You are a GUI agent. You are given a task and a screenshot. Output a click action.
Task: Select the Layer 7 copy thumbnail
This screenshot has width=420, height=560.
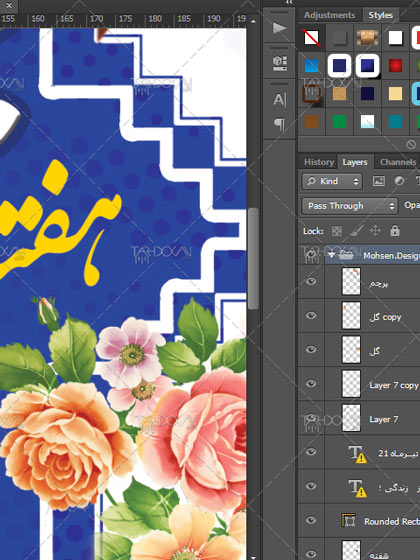pyautogui.click(x=351, y=384)
